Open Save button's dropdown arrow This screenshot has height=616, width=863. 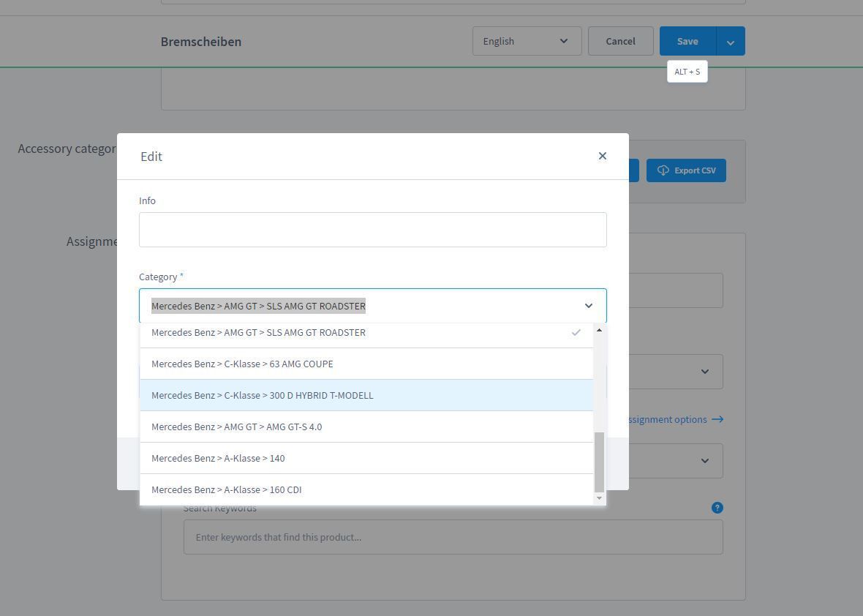tap(731, 41)
